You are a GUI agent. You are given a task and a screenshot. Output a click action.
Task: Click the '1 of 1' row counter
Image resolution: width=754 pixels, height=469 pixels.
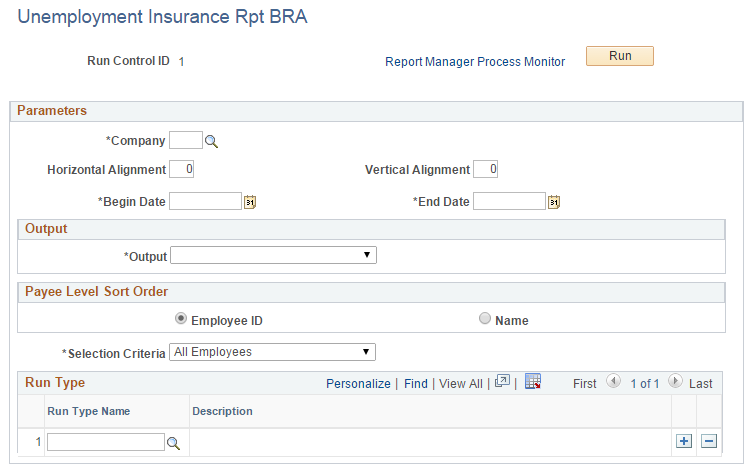click(644, 384)
